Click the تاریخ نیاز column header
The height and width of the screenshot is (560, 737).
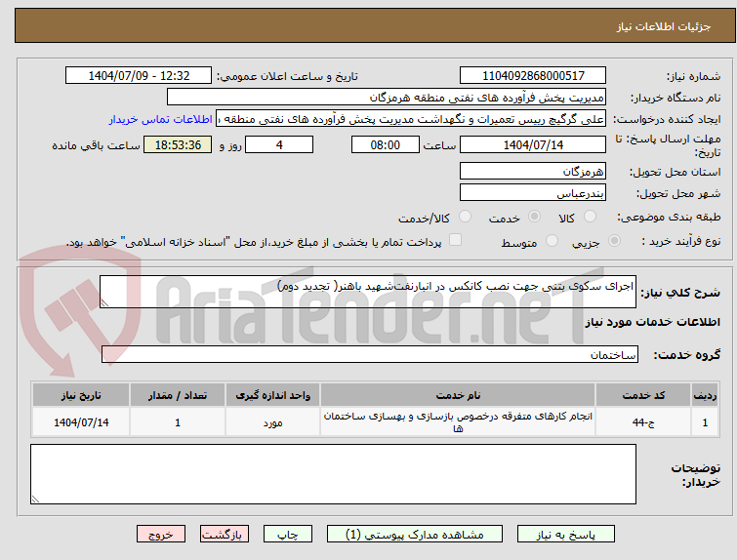click(81, 395)
